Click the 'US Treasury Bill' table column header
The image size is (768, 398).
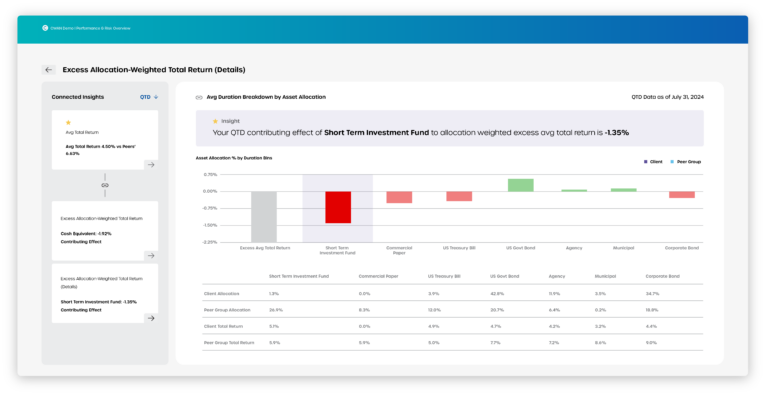pos(444,276)
